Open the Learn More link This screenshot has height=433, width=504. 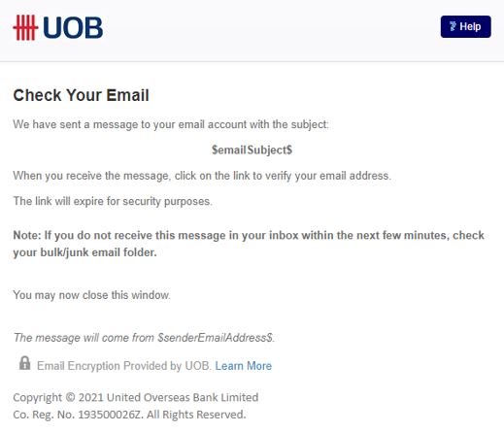[244, 366]
